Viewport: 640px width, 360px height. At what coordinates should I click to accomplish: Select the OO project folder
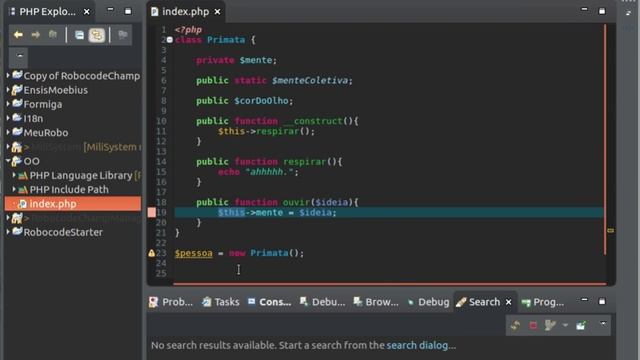[31, 161]
